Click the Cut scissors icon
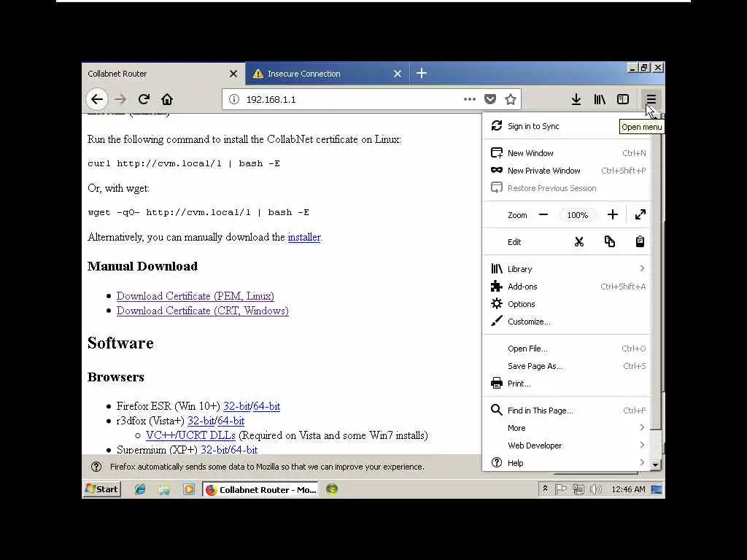This screenshot has height=560, width=747. coord(579,242)
